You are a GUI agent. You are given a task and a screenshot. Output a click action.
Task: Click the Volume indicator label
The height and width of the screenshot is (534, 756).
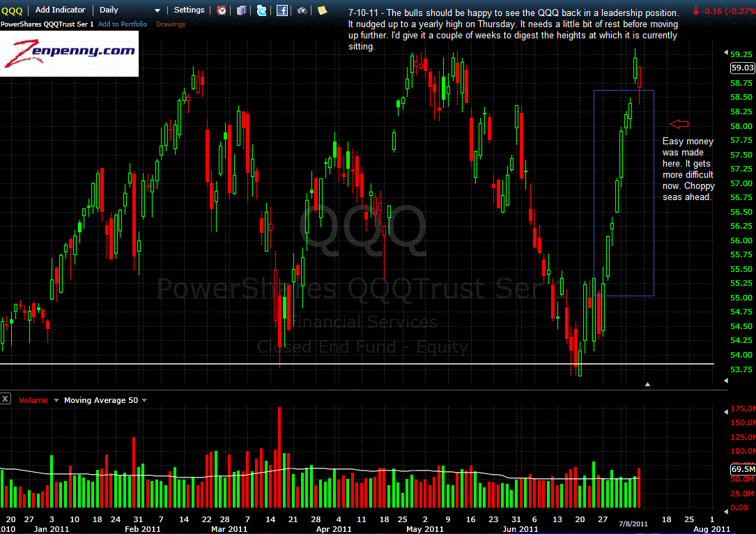pyautogui.click(x=33, y=400)
